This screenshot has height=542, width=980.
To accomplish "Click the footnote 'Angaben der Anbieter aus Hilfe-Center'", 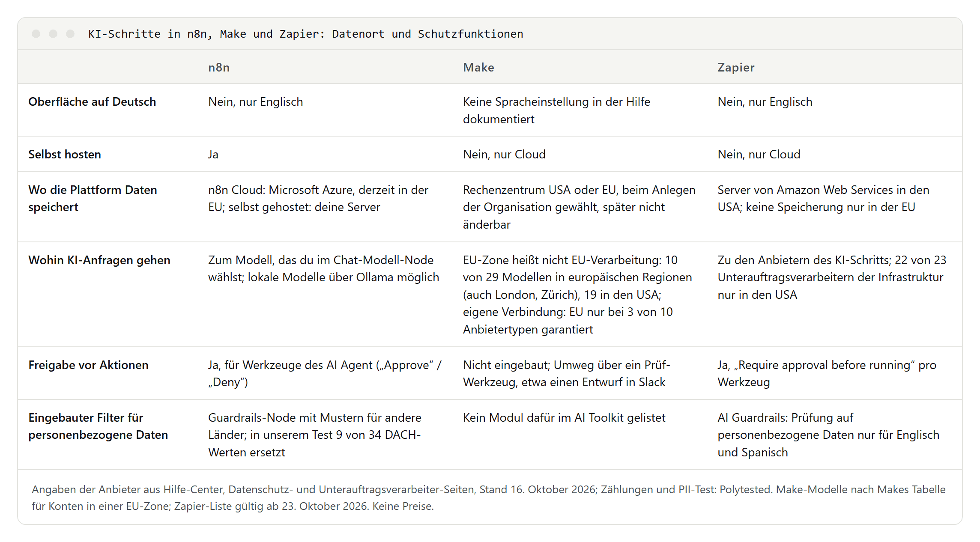I will pyautogui.click(x=488, y=497).
